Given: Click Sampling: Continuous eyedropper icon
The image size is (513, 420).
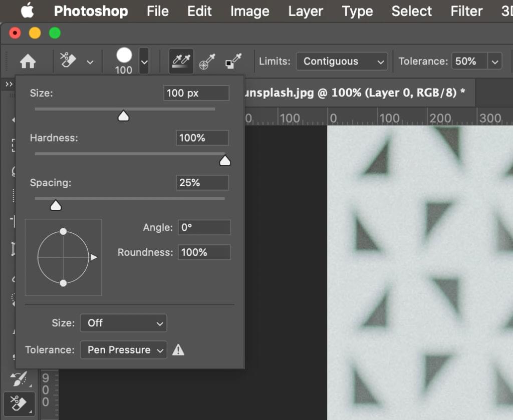Looking at the screenshot, I should (x=181, y=62).
